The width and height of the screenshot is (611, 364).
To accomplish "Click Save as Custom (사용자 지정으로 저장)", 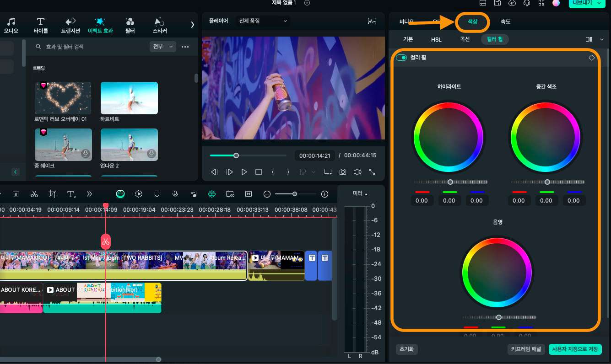I will [575, 349].
